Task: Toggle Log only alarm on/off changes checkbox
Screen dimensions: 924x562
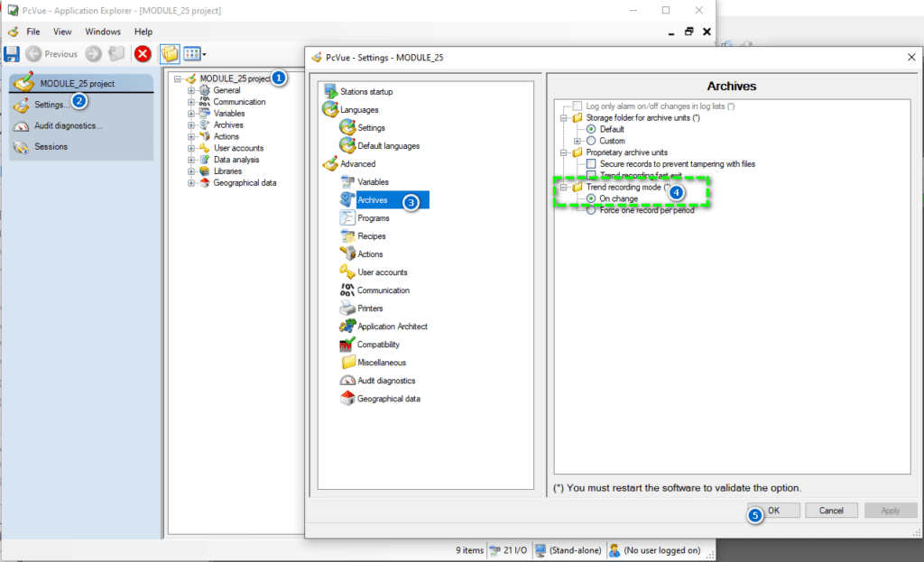Action: tap(577, 106)
